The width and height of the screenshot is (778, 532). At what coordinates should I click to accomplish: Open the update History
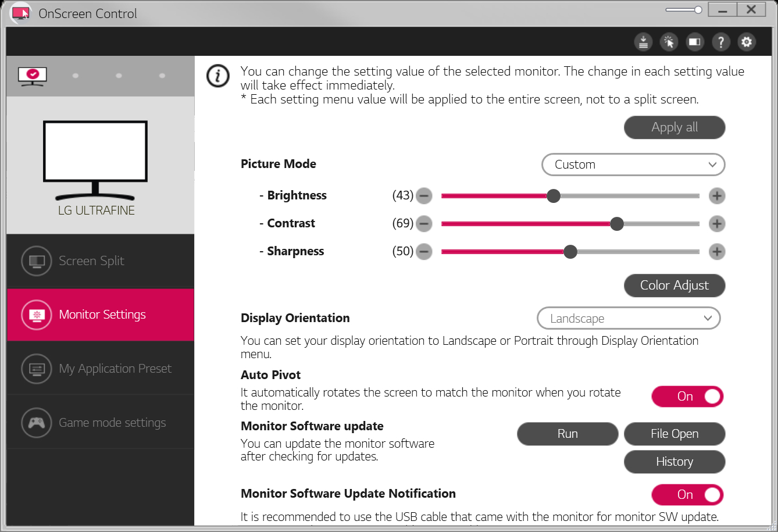[674, 462]
